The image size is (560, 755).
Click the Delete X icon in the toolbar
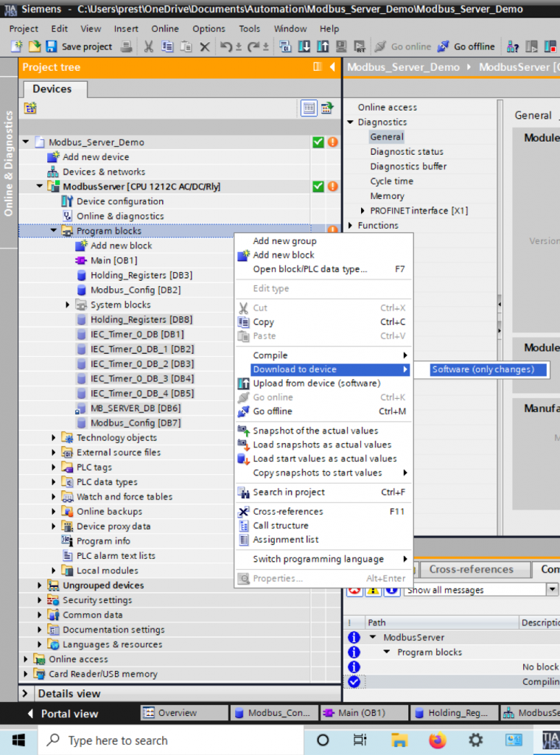coord(205,46)
